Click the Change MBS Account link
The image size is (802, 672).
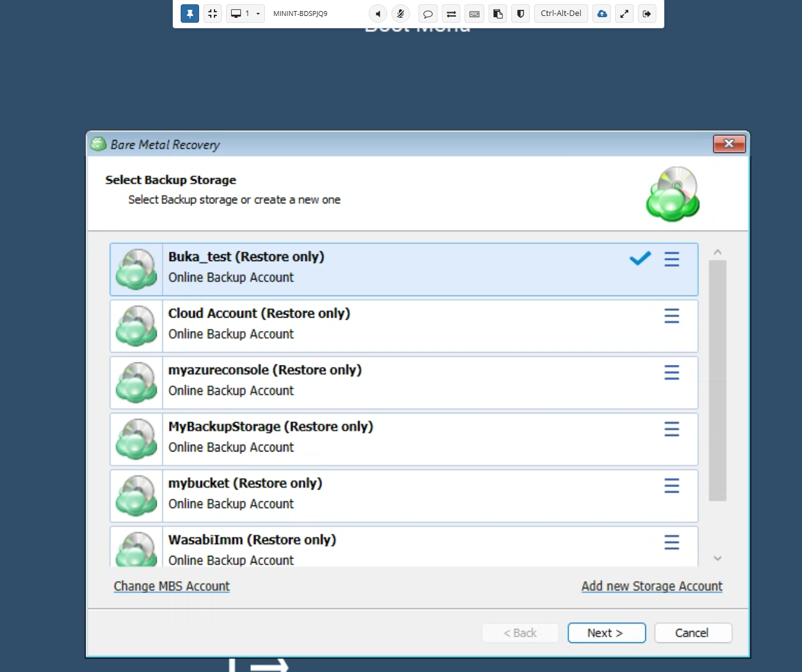click(x=171, y=586)
